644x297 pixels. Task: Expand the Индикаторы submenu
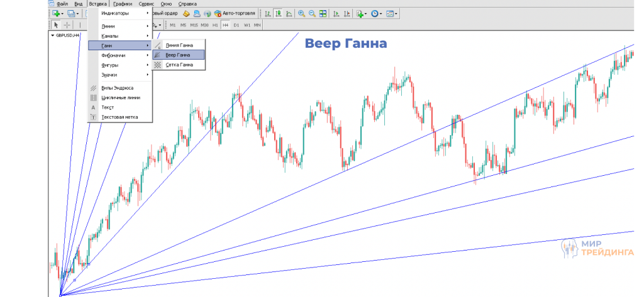click(119, 13)
